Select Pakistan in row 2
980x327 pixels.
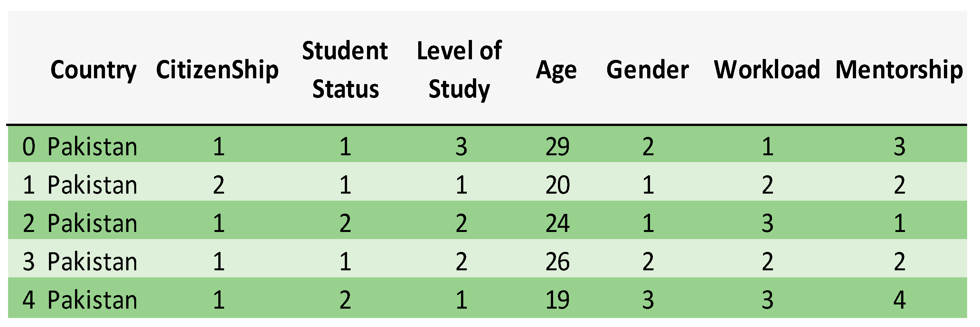92,223
